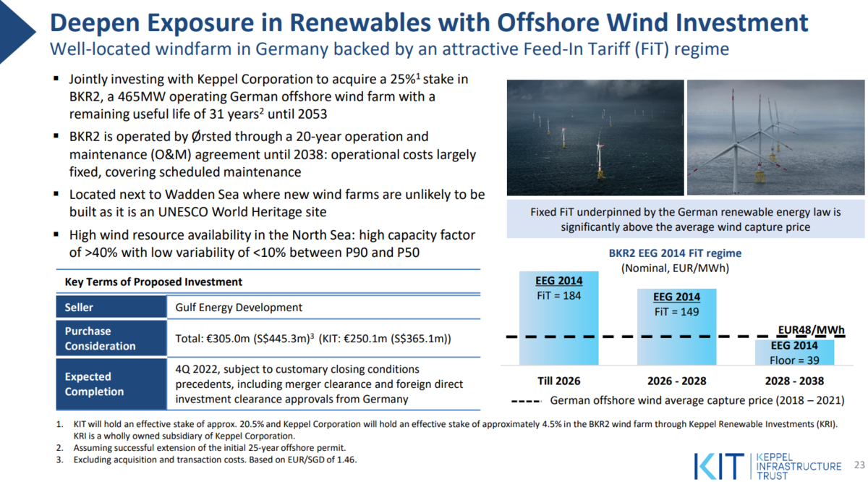This screenshot has width=868, height=482.
Task: Click the KIT logo
Action: point(718,465)
